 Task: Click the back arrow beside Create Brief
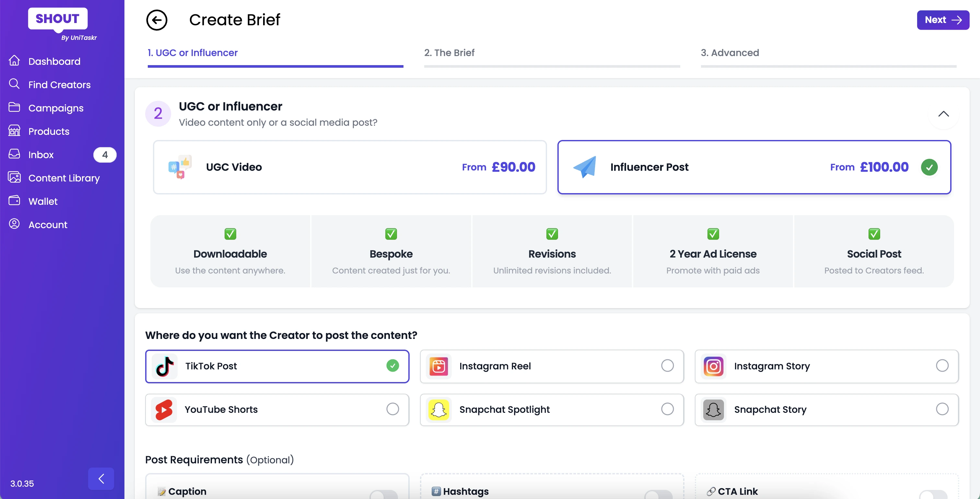(x=157, y=20)
